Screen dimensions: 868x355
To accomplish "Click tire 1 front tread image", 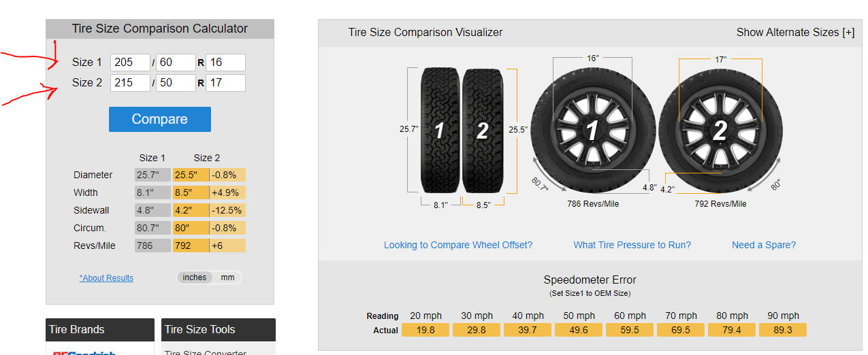I will click(440, 131).
